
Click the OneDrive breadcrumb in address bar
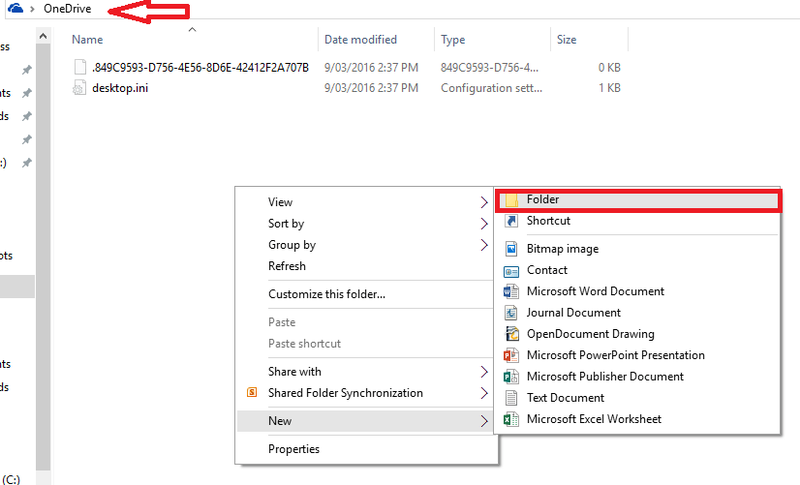(x=67, y=9)
